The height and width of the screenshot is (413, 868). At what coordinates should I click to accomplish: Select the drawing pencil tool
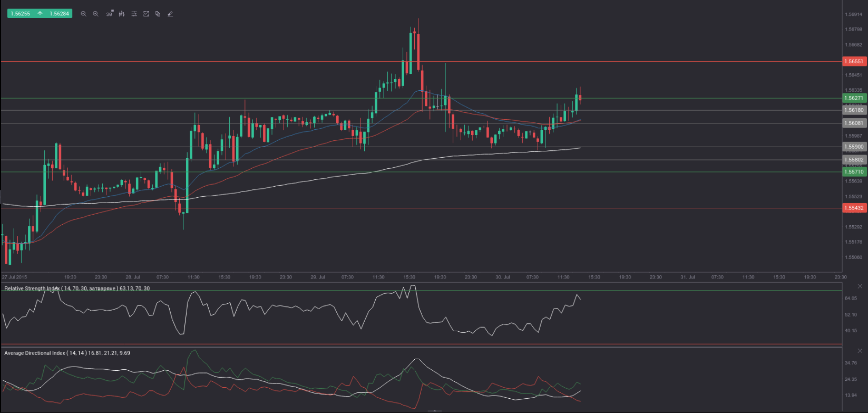point(170,14)
